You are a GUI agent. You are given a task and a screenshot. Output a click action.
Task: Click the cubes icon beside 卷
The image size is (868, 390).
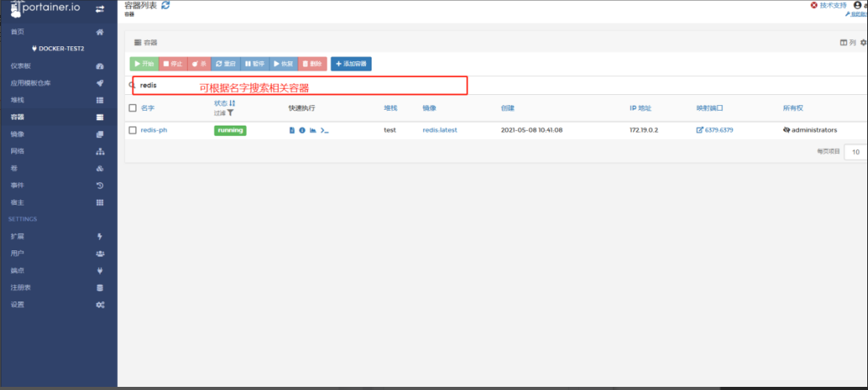point(100,168)
